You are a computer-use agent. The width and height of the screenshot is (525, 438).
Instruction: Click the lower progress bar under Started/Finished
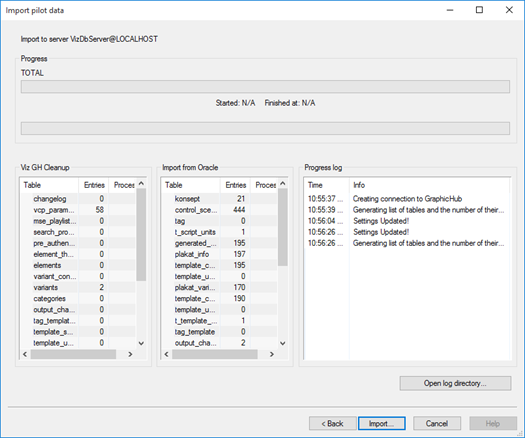point(265,128)
